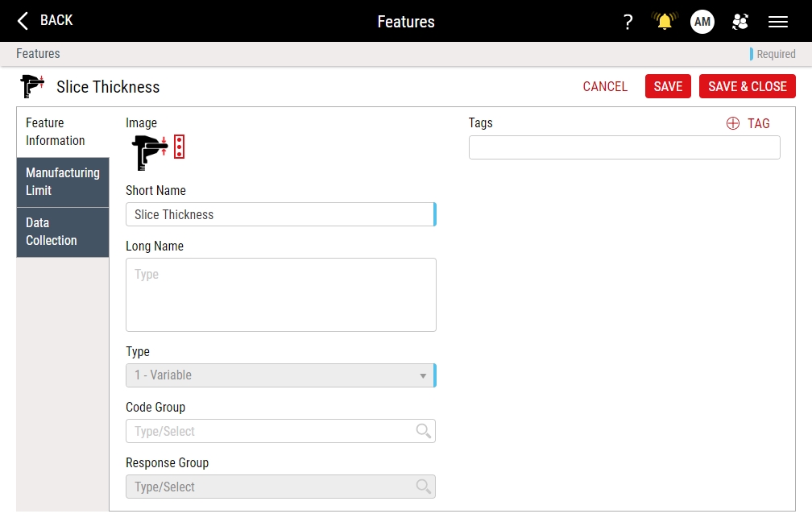Open the AM user avatar

coord(702,22)
